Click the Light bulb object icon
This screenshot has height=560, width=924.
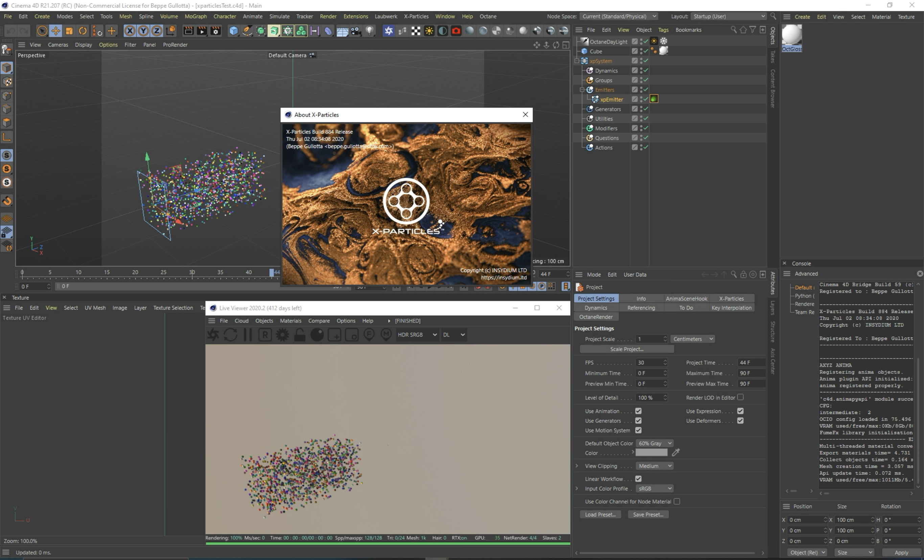pos(370,31)
